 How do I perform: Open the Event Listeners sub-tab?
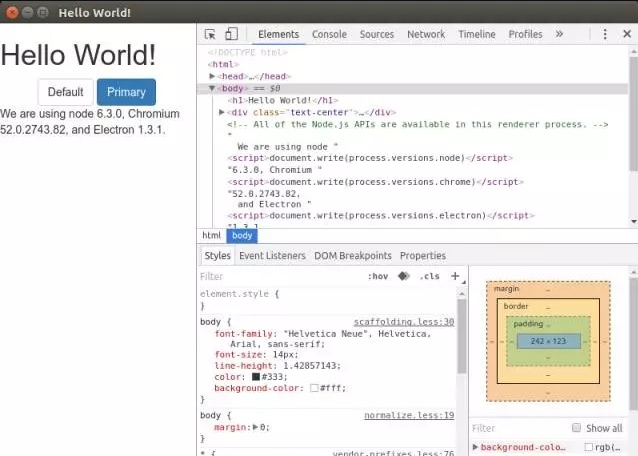click(272, 256)
